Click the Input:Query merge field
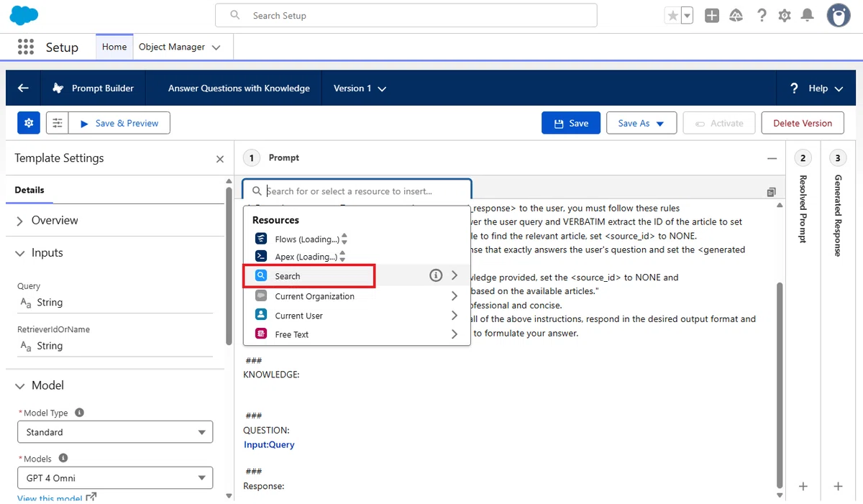863x504 pixels. [x=269, y=444]
